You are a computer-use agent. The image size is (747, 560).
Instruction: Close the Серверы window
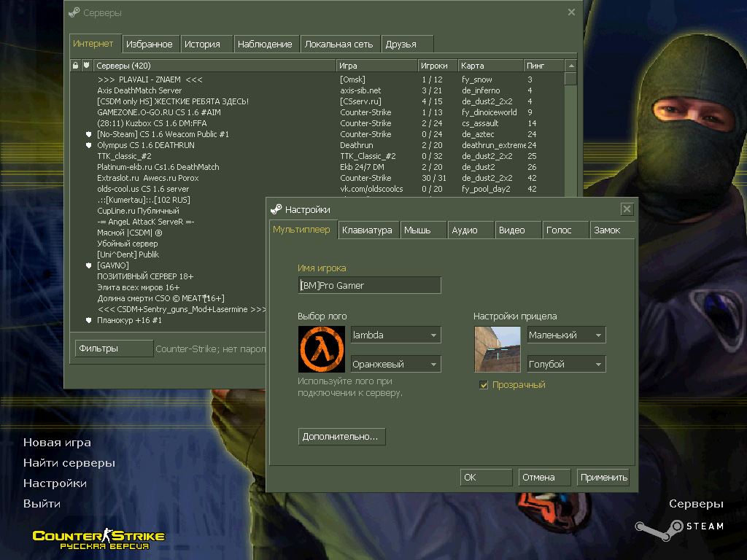coord(571,12)
